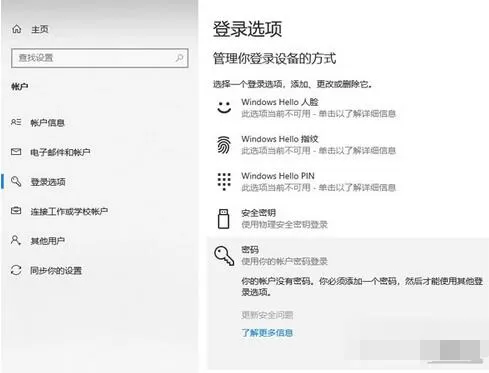Open 连接工作或学校帐户 page
The width and height of the screenshot is (489, 373).
pos(69,211)
